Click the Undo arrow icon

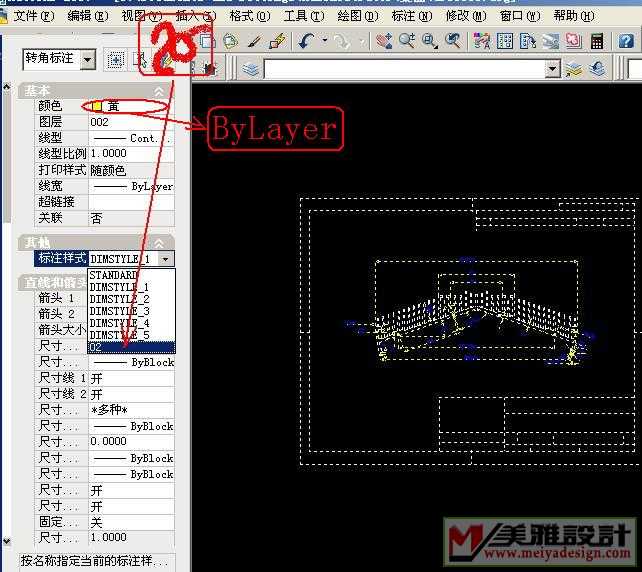point(305,41)
